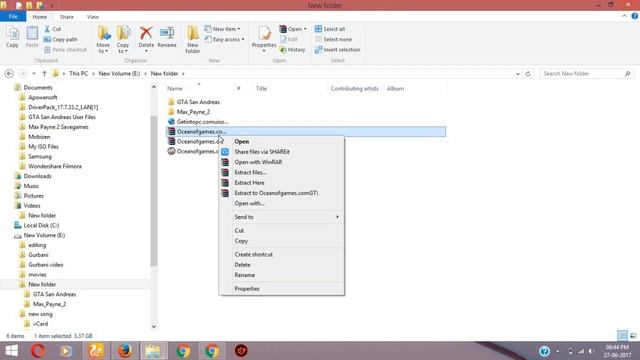Click Invert selection in ribbon
The width and height of the screenshot is (640, 360).
[338, 50]
